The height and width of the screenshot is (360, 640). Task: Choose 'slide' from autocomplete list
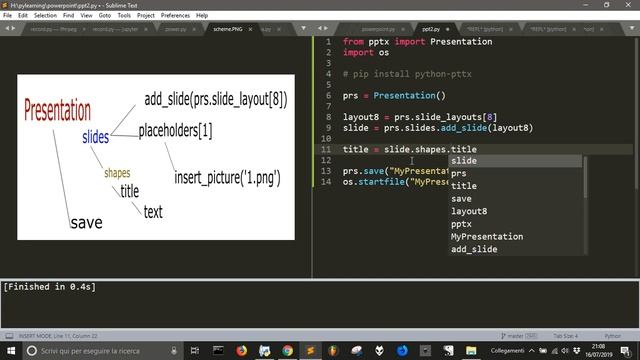(515, 161)
